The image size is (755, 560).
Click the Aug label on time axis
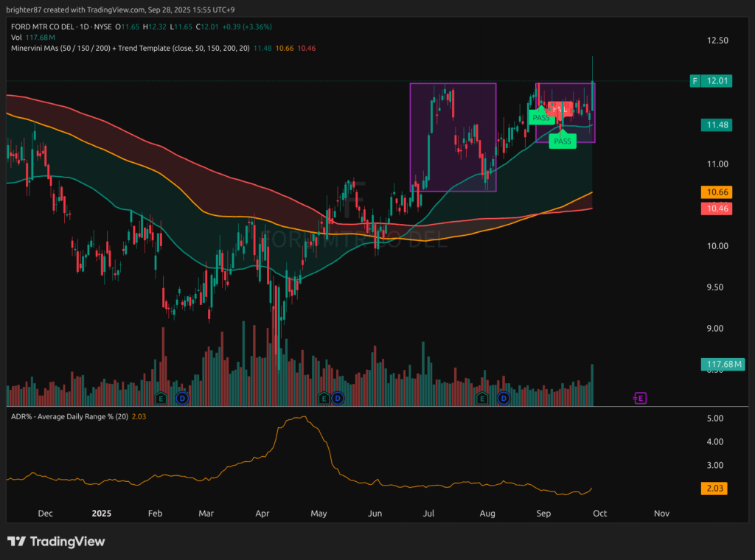pyautogui.click(x=487, y=514)
